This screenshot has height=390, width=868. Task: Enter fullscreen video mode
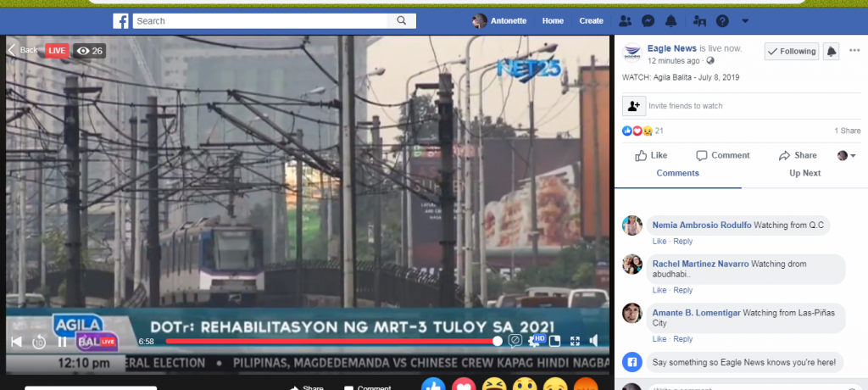[x=575, y=341]
